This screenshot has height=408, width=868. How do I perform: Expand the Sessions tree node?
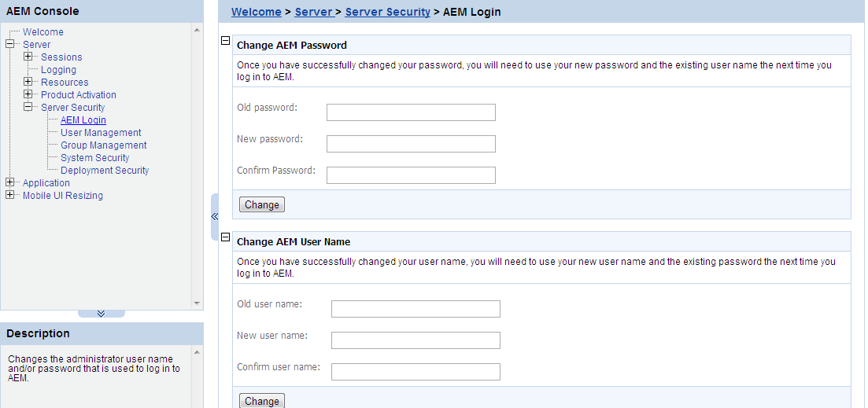[28, 57]
